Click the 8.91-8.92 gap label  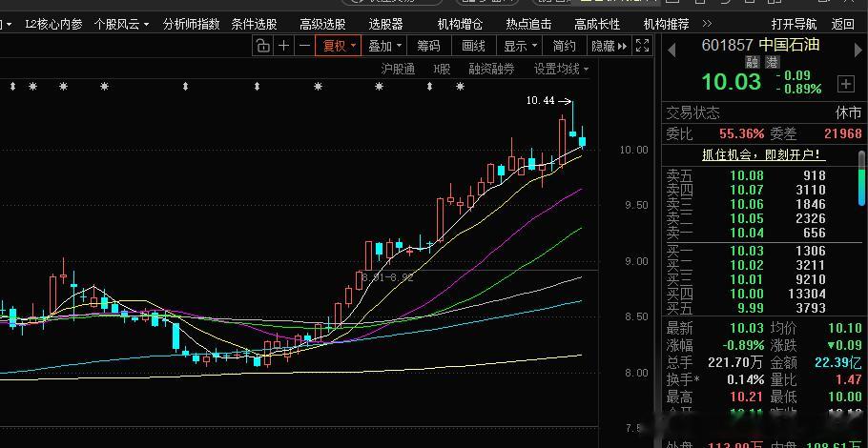(388, 277)
